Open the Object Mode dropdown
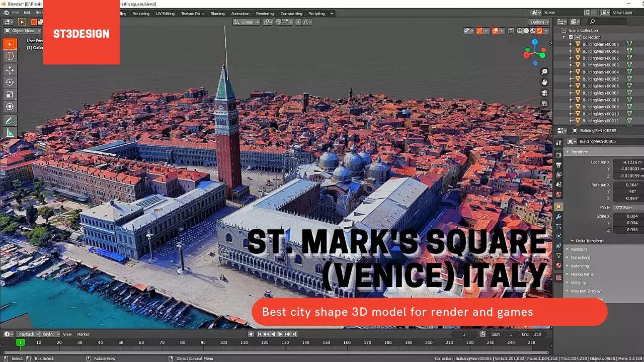 [23, 31]
